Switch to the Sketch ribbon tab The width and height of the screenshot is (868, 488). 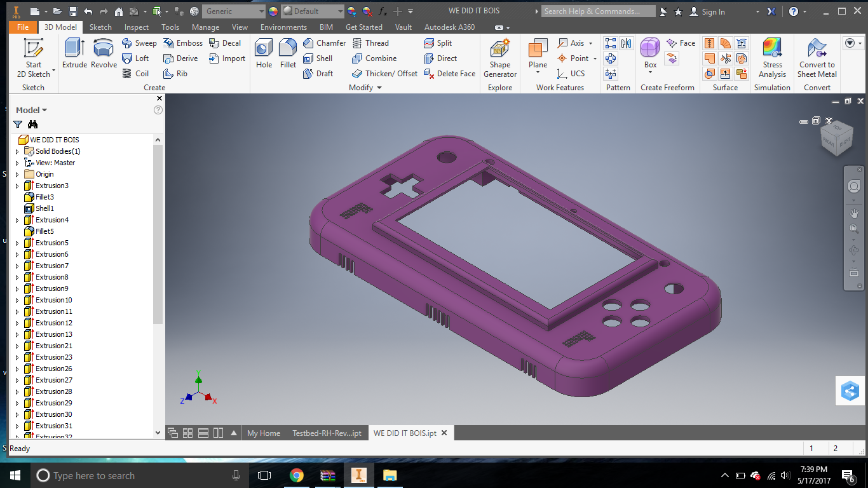pos(100,27)
